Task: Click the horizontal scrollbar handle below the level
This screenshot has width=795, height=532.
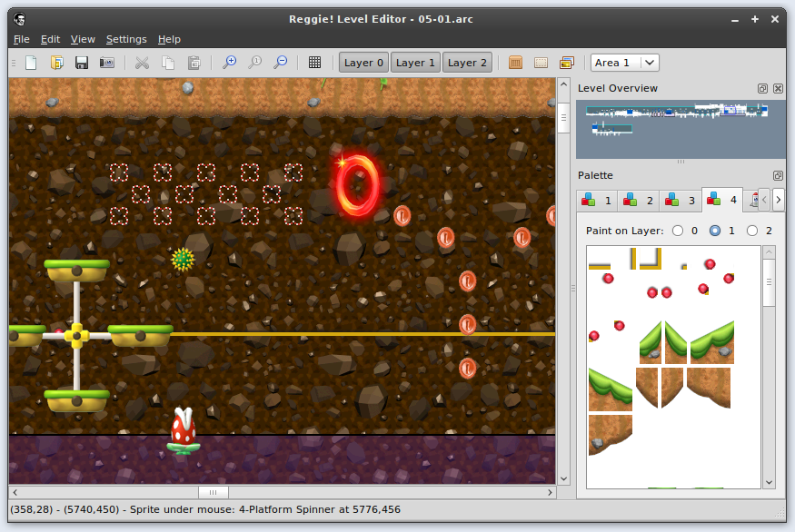Action: click(213, 492)
